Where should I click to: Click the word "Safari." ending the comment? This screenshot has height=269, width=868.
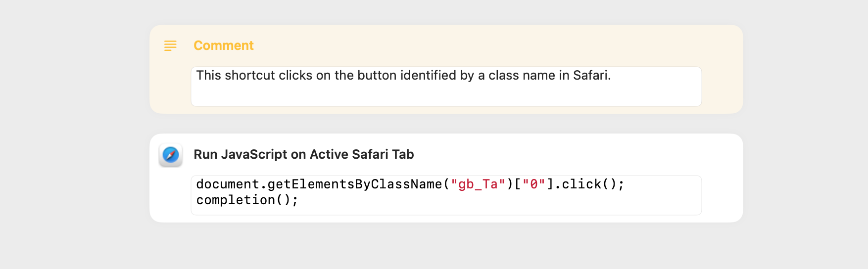pos(592,75)
